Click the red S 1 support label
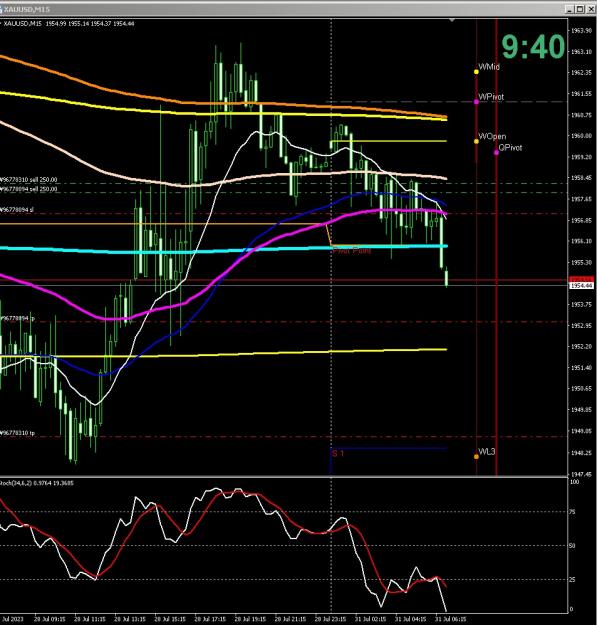597x625 pixels. click(x=338, y=453)
